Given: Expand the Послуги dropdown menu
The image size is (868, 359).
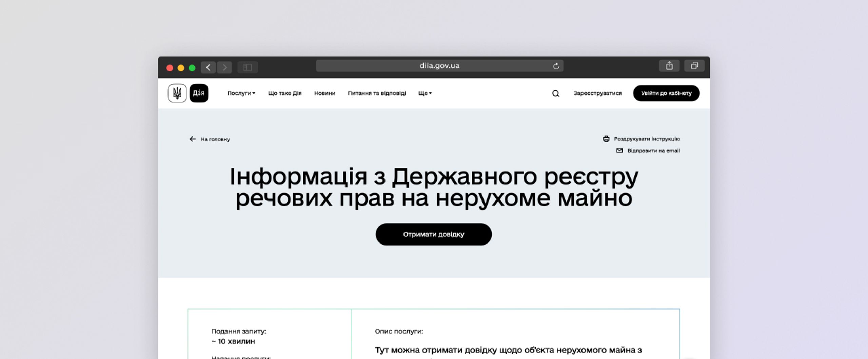Looking at the screenshot, I should click(x=241, y=93).
